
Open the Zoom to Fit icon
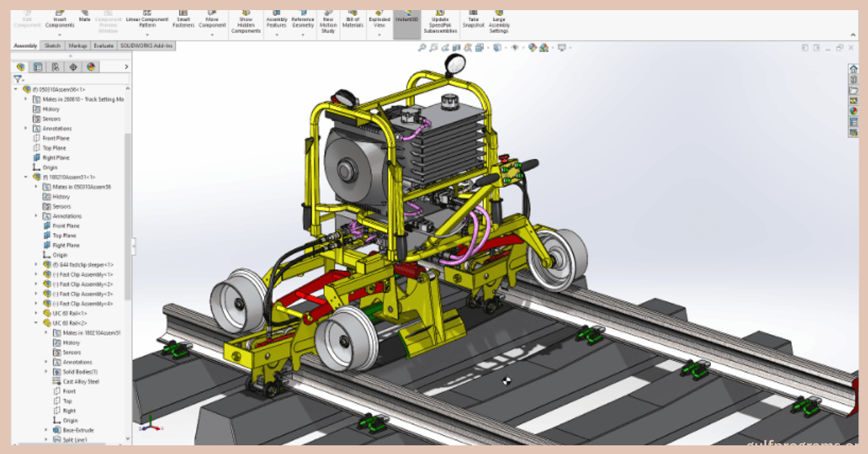click(422, 48)
